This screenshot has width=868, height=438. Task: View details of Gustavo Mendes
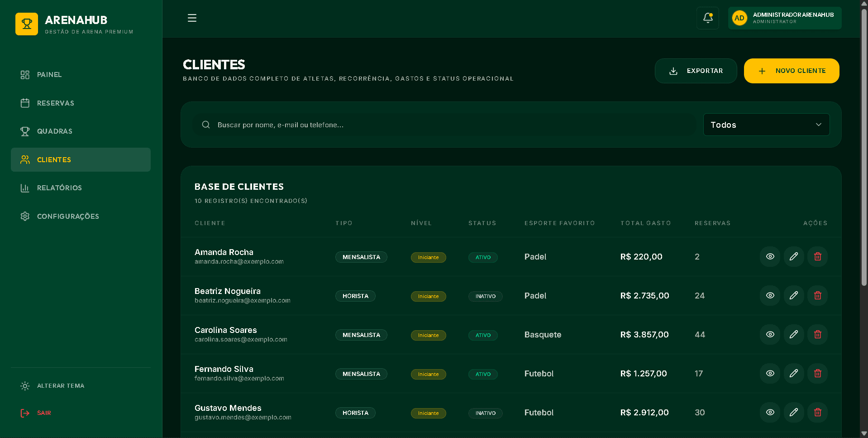click(x=770, y=413)
